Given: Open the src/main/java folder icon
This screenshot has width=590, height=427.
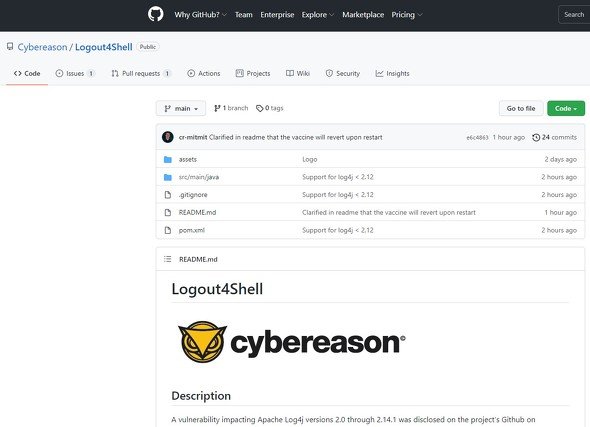Looking at the screenshot, I should pyautogui.click(x=168, y=177).
